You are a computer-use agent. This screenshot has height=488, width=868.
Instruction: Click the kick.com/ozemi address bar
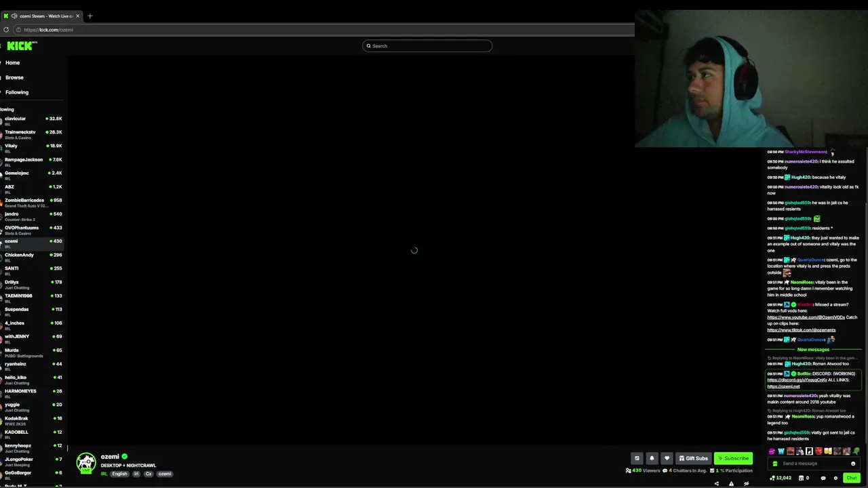pyautogui.click(x=325, y=29)
